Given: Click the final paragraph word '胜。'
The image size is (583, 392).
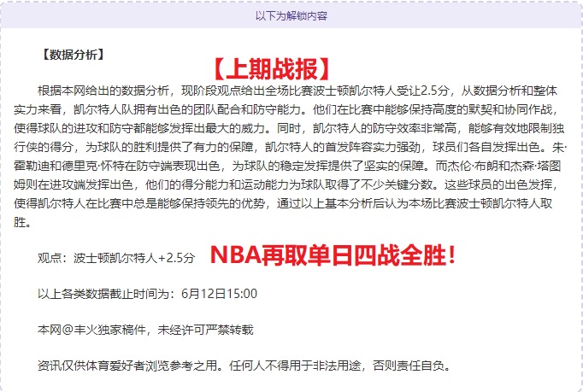Looking at the screenshot, I should pyautogui.click(x=22, y=222).
